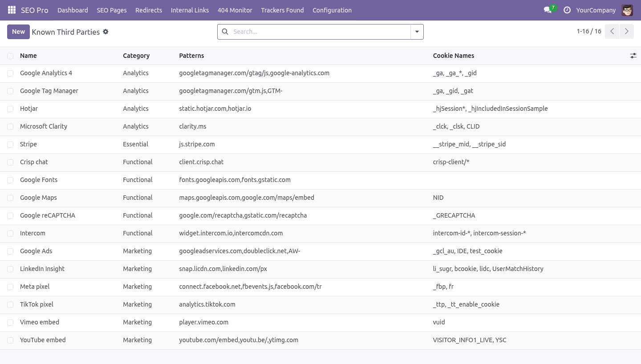Click the search magnifier icon
The image size is (641, 364).
pyautogui.click(x=225, y=32)
